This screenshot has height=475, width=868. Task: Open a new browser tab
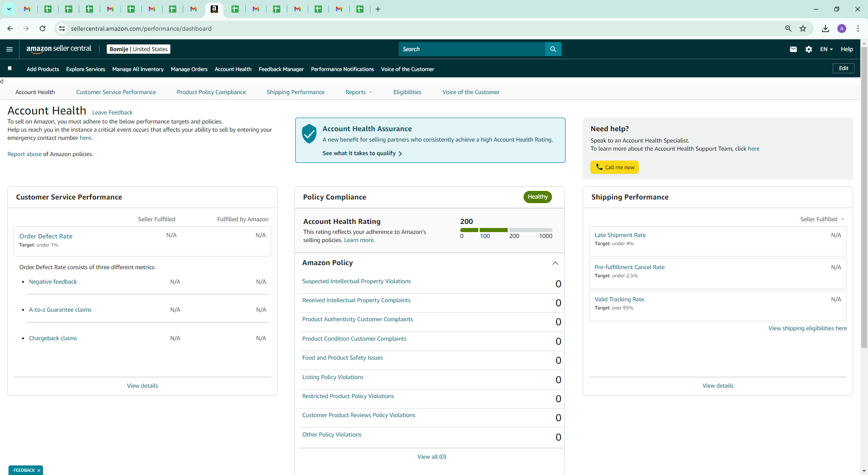coord(378,9)
